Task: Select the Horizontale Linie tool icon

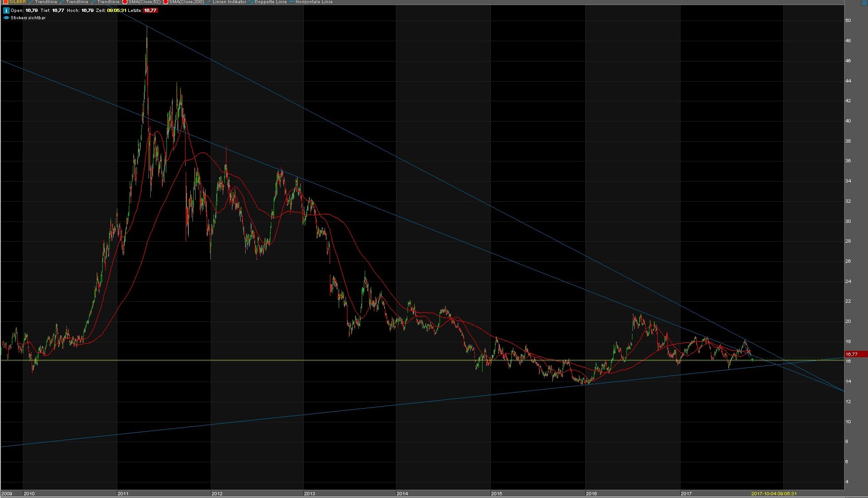Action: pyautogui.click(x=292, y=2)
